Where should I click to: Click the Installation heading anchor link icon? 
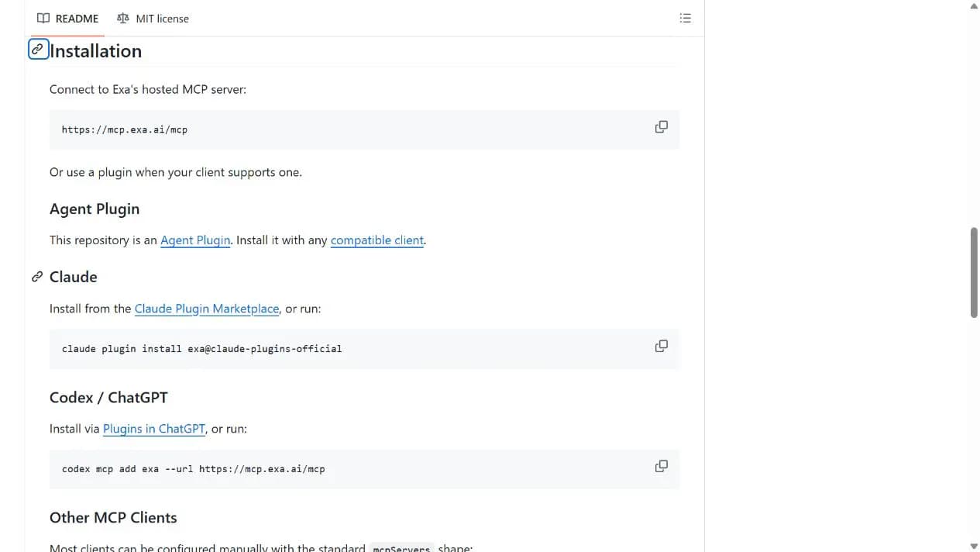(38, 50)
